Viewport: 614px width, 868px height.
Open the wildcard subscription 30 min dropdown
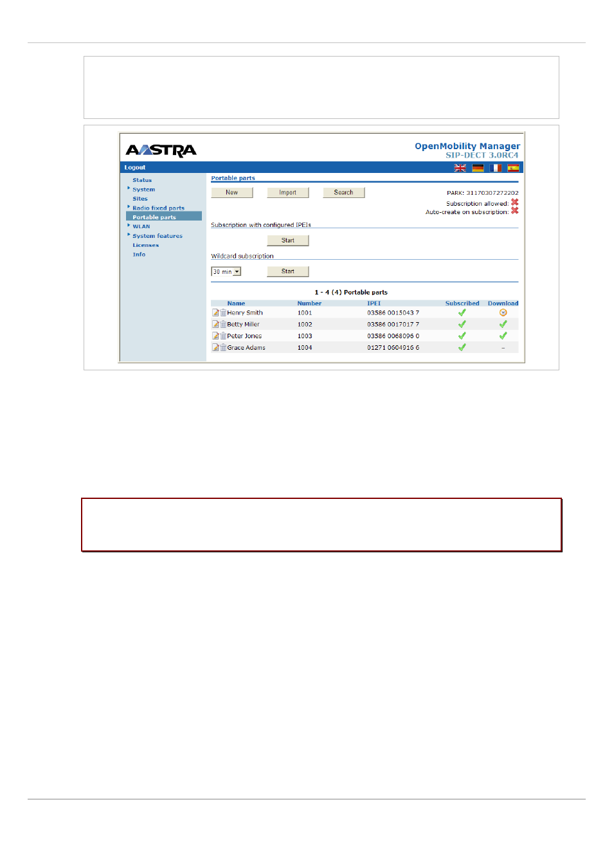226,272
